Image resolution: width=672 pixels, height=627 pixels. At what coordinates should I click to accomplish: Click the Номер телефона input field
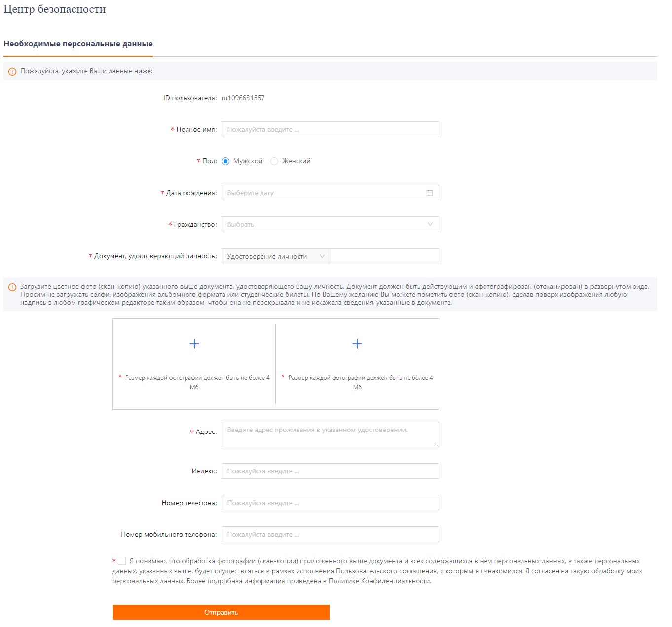[x=330, y=503]
